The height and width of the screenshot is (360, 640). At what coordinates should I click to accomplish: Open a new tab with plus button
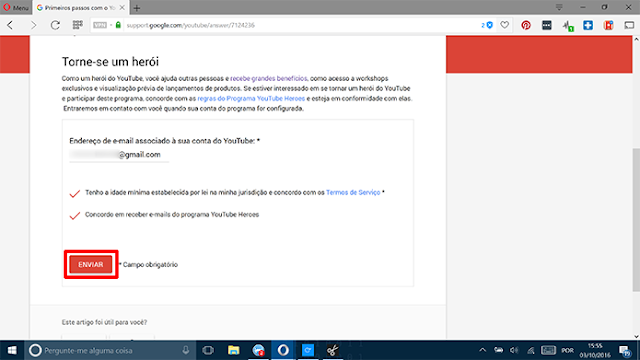pyautogui.click(x=137, y=8)
